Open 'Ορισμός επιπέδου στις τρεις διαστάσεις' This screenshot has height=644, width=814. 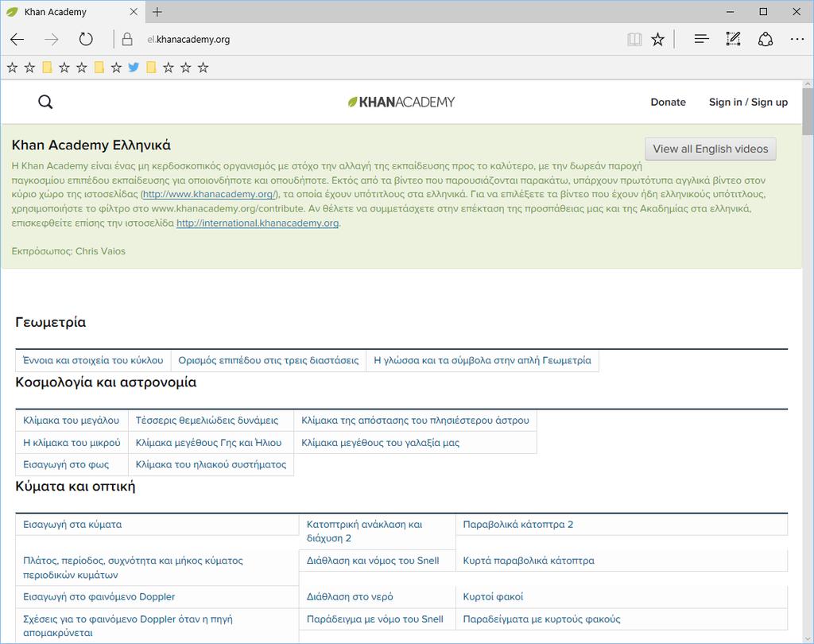tap(269, 360)
